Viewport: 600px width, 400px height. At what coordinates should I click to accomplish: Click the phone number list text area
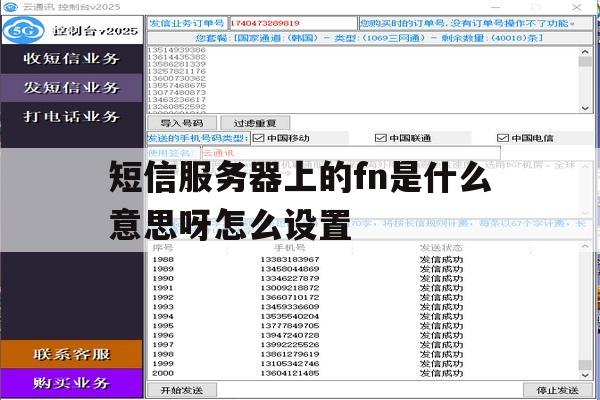pyautogui.click(x=364, y=80)
